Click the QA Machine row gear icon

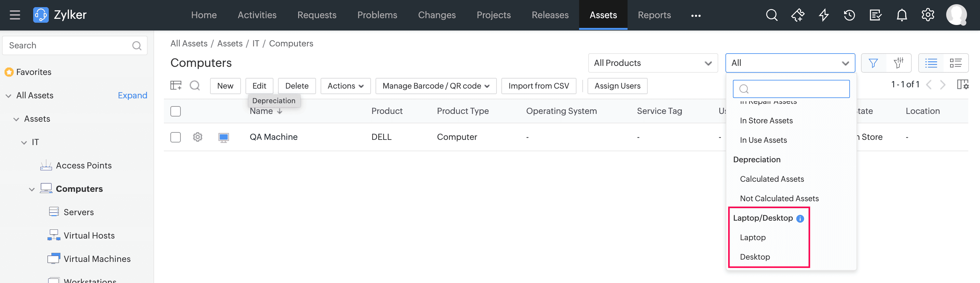(197, 137)
